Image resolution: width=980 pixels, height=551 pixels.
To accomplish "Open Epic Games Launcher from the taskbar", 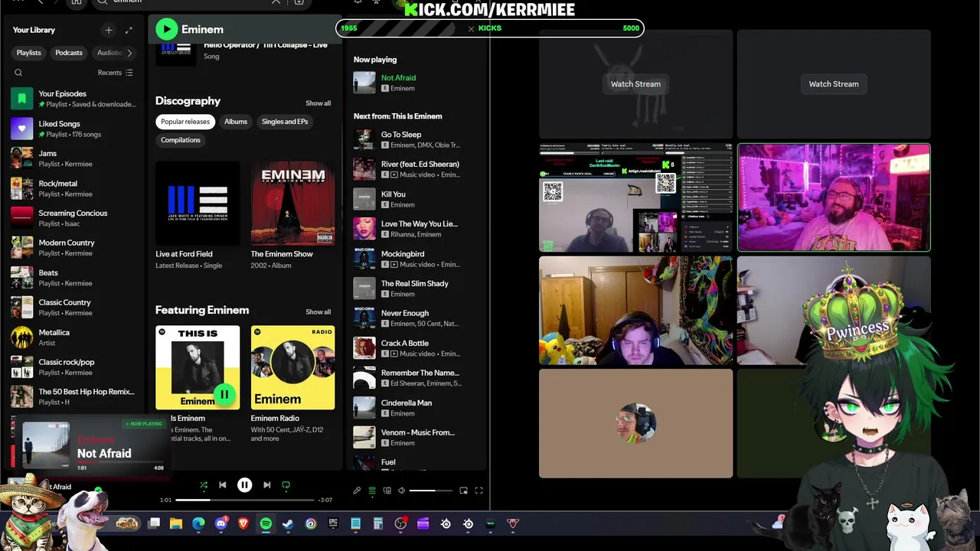I will (x=333, y=523).
